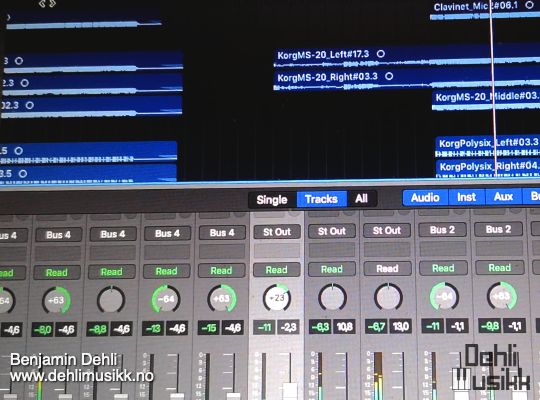
Task: Click the -6,3 fader gain value field
Action: click(x=320, y=327)
